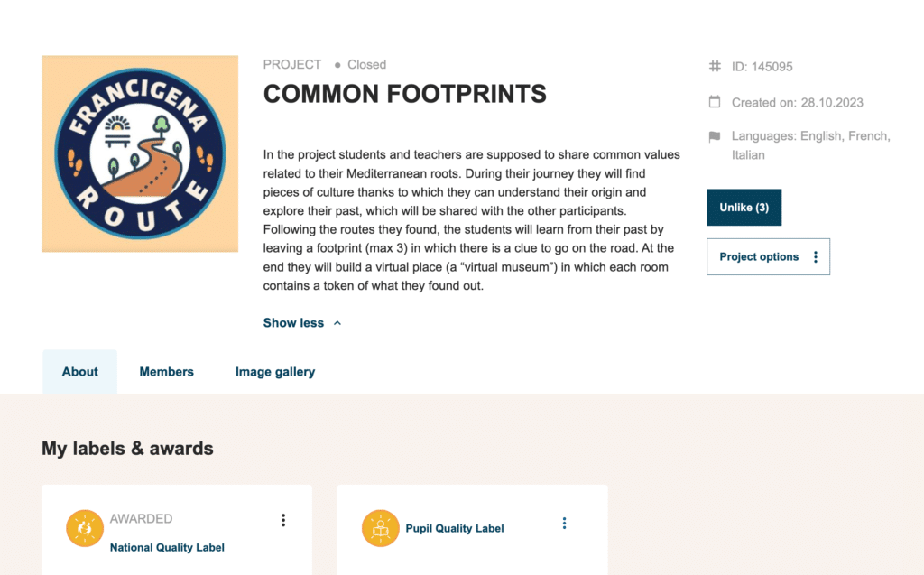Open the Pupil Quality Label three-dot menu
The image size is (924, 575).
point(565,524)
